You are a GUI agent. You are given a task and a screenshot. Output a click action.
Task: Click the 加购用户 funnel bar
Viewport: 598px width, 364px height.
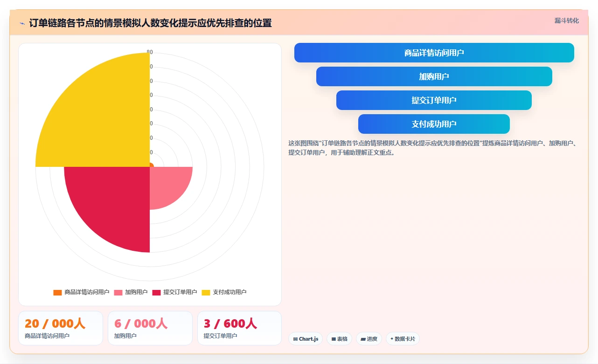click(x=434, y=76)
